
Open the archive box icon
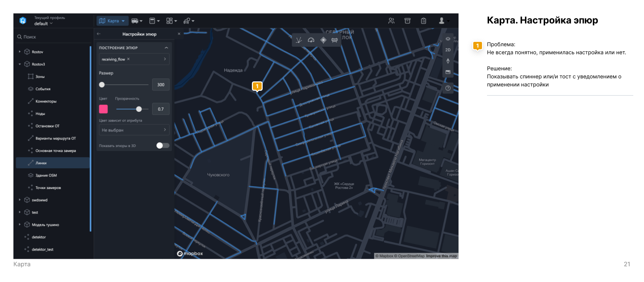408,21
